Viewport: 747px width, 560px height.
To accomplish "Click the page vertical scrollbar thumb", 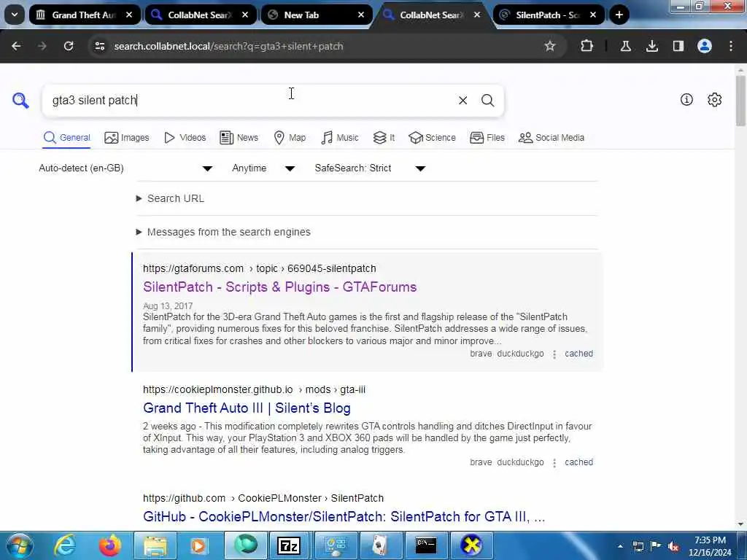I will 740,101.
